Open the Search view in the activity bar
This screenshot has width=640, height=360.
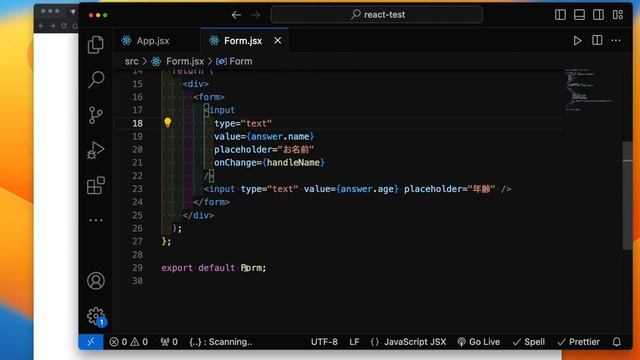(x=96, y=80)
